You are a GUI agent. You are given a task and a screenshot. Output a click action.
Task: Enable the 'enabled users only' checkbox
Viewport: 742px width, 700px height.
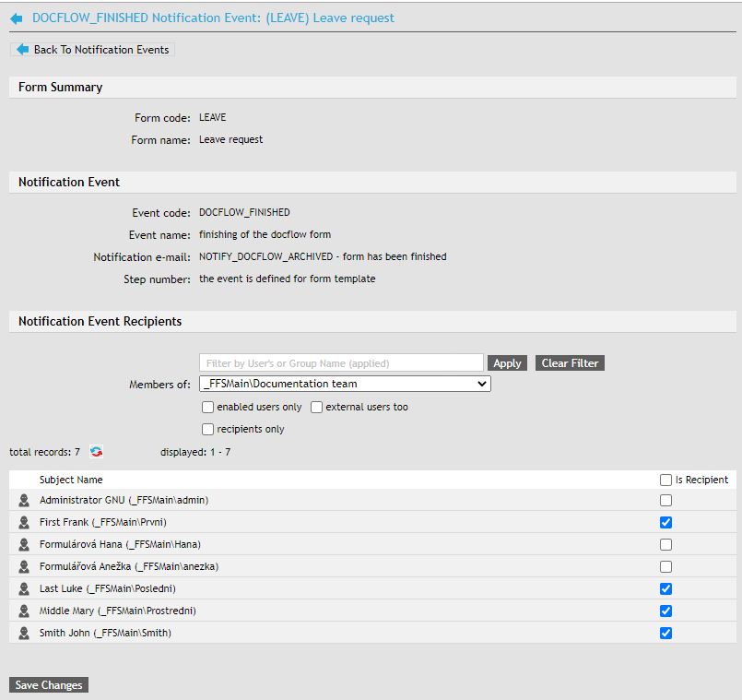[208, 408]
